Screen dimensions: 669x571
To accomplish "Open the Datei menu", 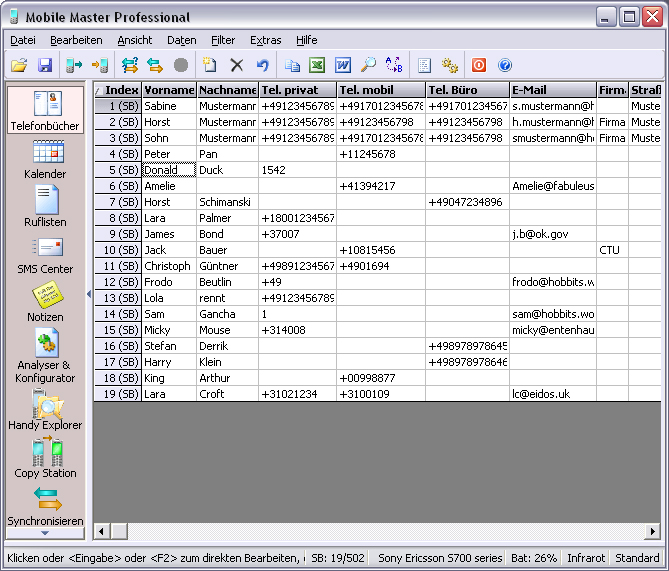I will coord(22,40).
